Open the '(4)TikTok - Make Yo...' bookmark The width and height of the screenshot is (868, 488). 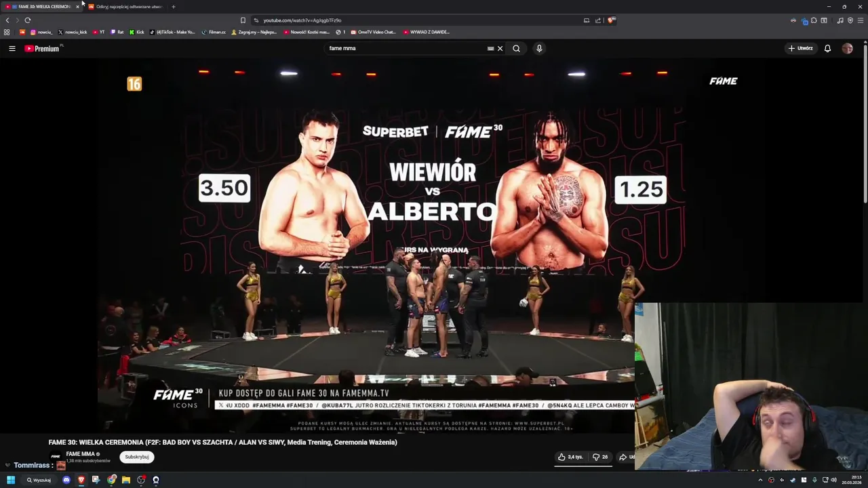pyautogui.click(x=172, y=32)
